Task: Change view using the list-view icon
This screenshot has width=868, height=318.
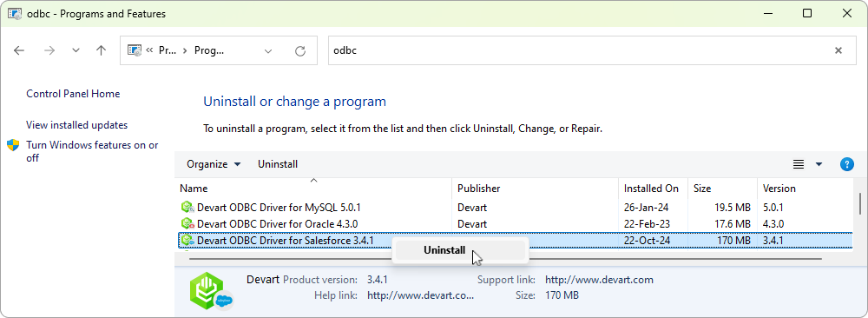Action: pos(799,164)
